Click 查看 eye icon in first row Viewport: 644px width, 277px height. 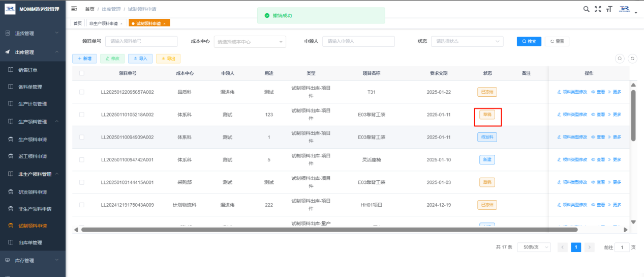(598, 92)
